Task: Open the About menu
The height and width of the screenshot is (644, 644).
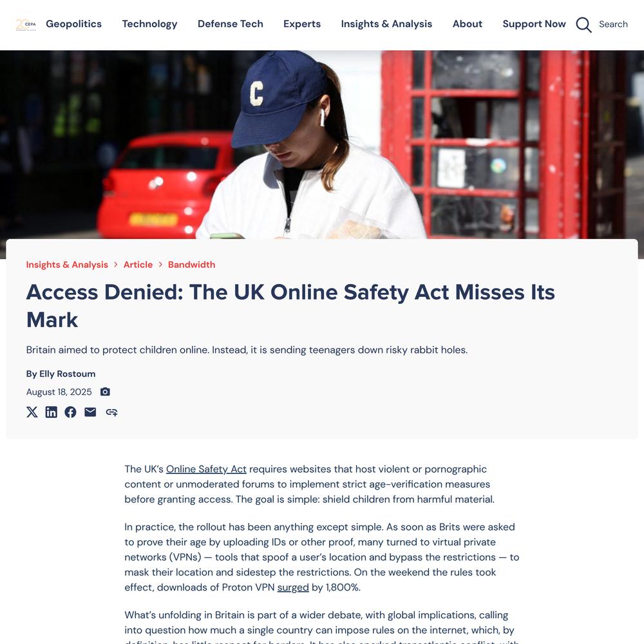Action: pyautogui.click(x=468, y=24)
